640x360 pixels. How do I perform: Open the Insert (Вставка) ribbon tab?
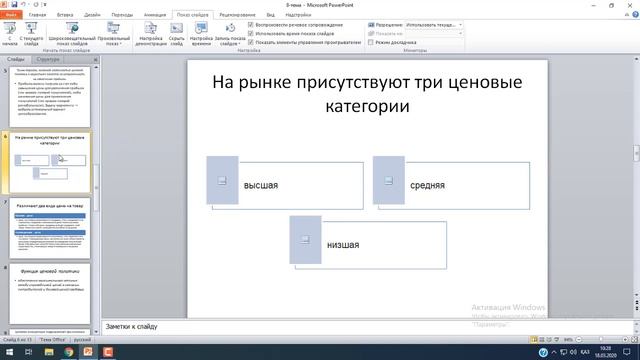tap(65, 15)
